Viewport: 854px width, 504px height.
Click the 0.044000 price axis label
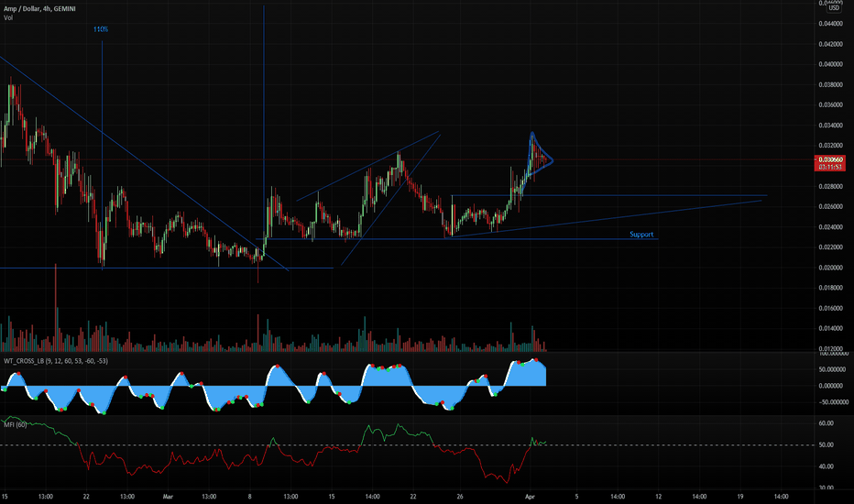coord(830,24)
